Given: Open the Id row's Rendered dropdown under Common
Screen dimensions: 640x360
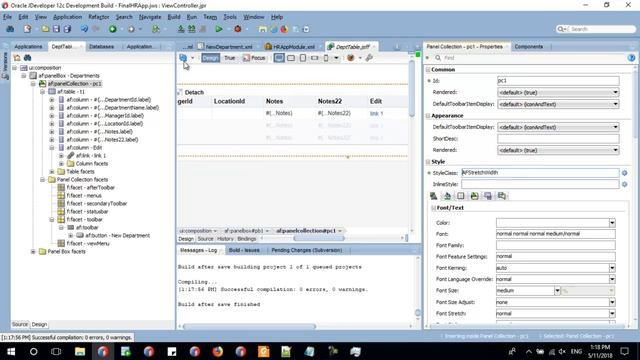Looking at the screenshot, I should (558, 92).
